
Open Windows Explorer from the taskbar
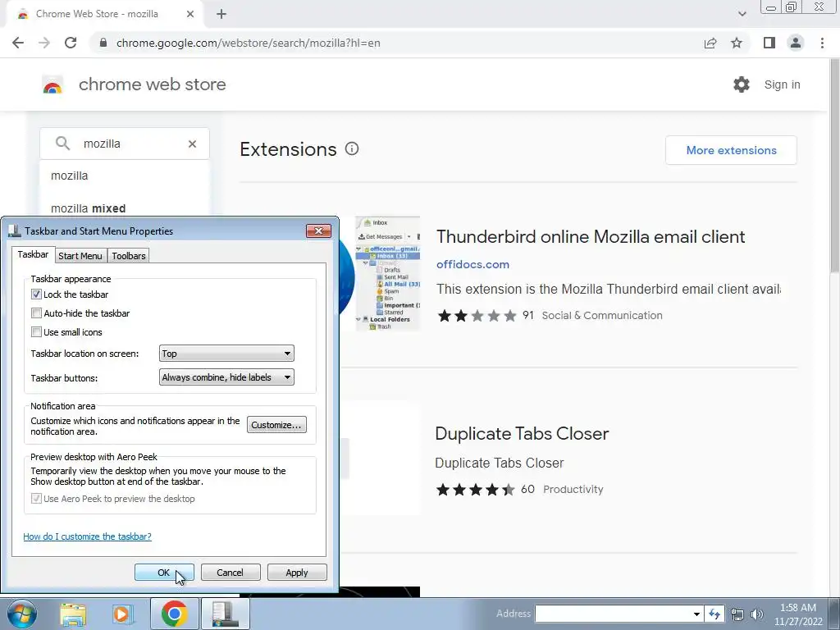[x=73, y=614]
